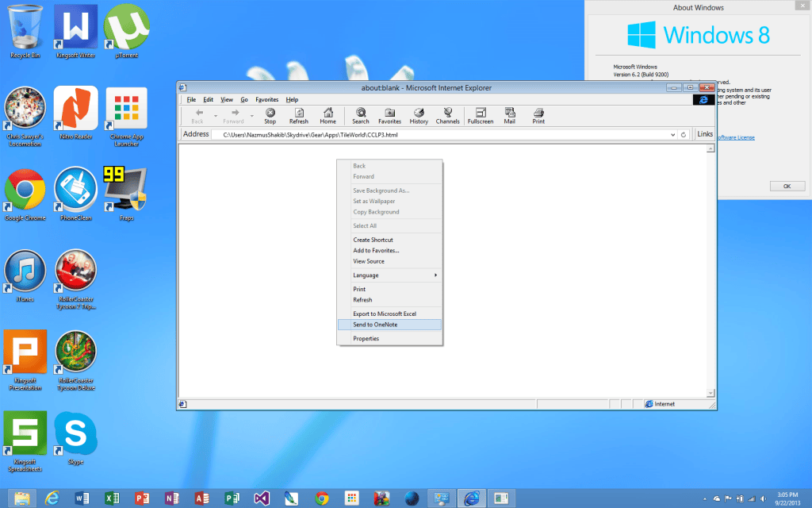Refresh the page with the toolbar icon
The image size is (812, 508).
(x=299, y=116)
